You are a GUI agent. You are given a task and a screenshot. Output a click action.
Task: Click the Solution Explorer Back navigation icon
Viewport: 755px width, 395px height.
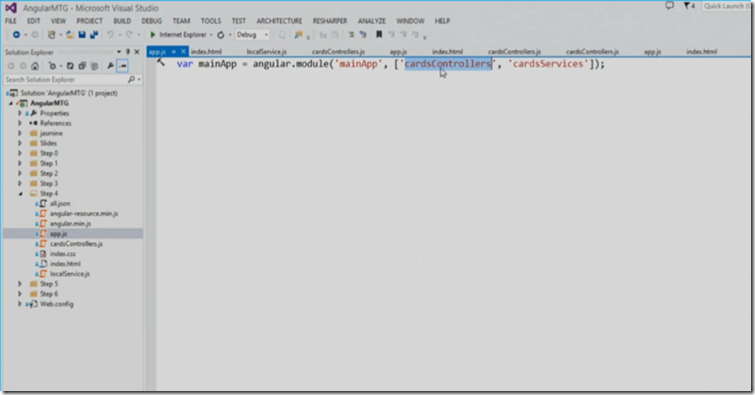(x=11, y=66)
